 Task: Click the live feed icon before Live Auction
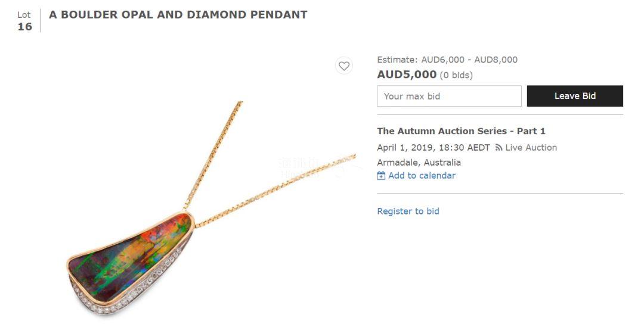coord(499,148)
